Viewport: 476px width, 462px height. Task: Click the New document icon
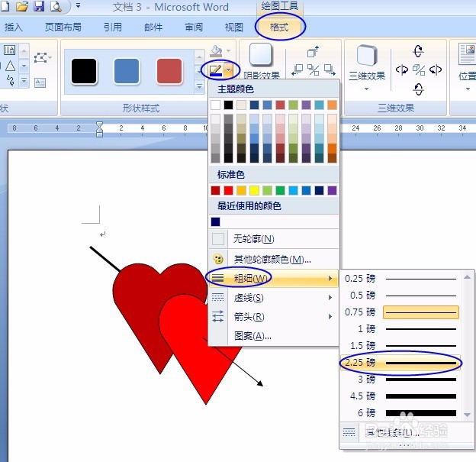point(5,5)
